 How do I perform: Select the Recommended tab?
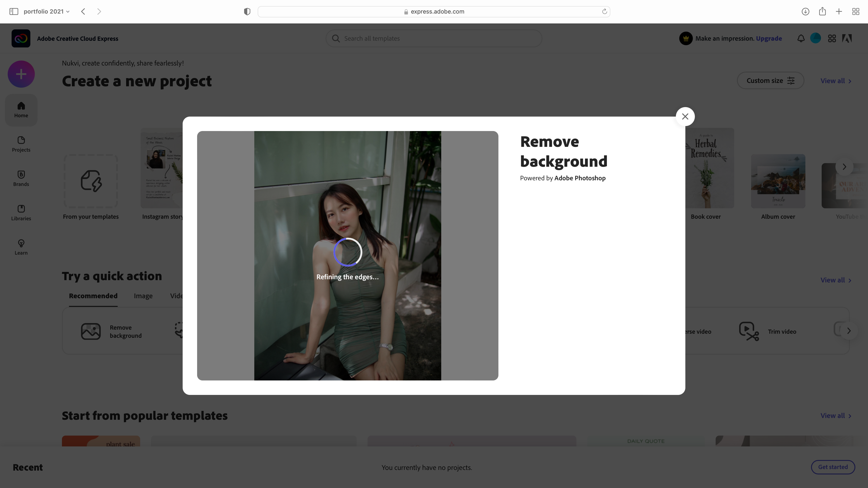[x=93, y=296]
